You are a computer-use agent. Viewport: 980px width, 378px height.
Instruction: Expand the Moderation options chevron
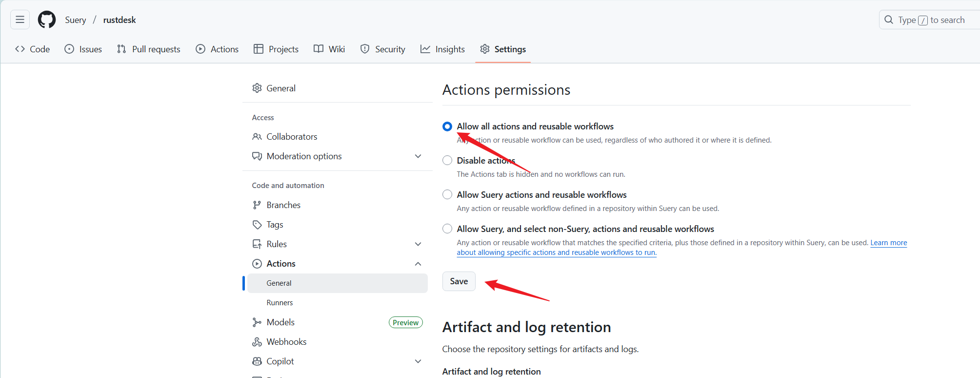(418, 156)
